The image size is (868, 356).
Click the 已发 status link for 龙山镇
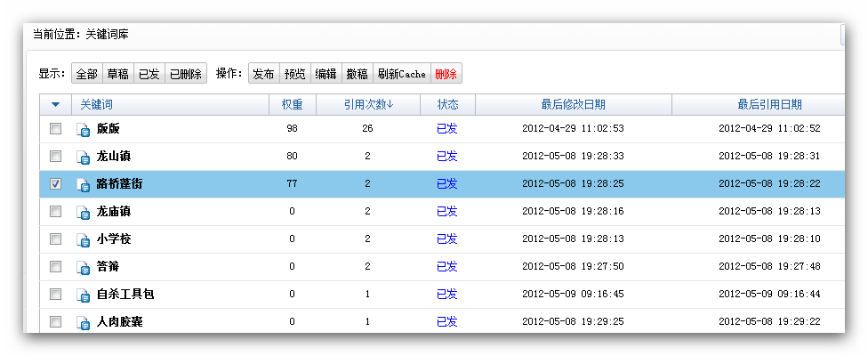pos(446,157)
